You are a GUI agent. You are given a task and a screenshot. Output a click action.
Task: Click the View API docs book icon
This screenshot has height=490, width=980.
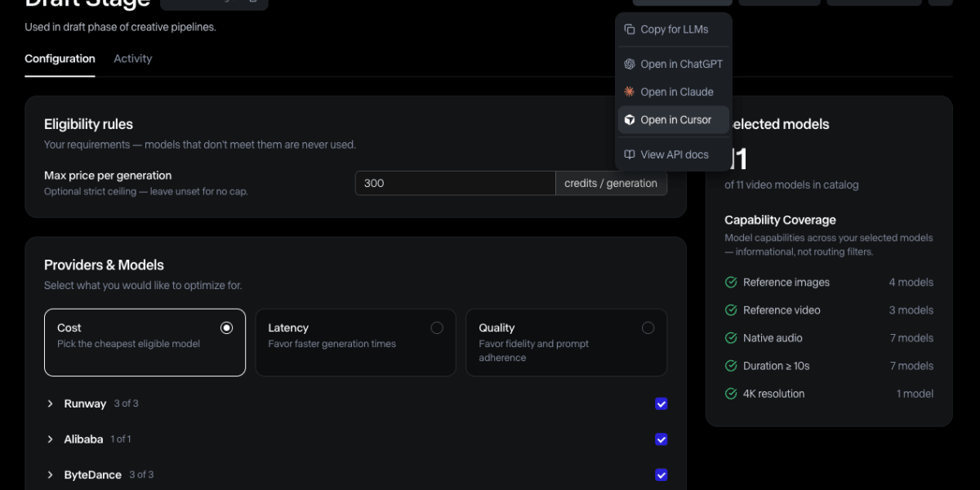coord(630,154)
